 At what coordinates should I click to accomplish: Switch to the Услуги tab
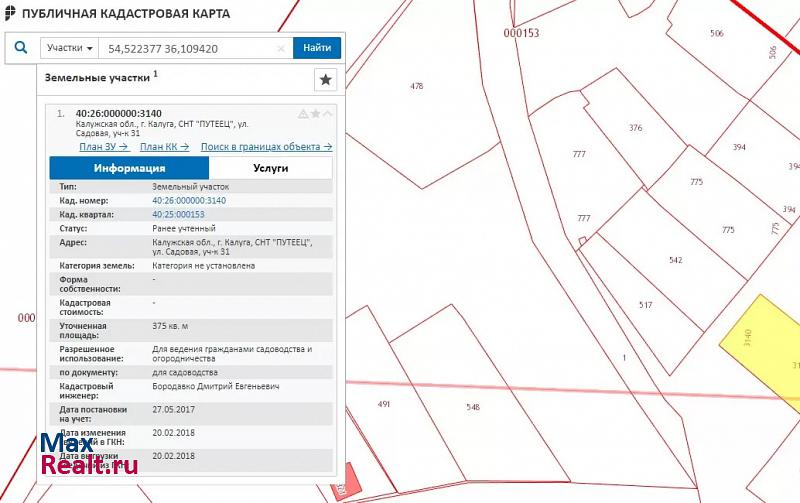pyautogui.click(x=270, y=168)
